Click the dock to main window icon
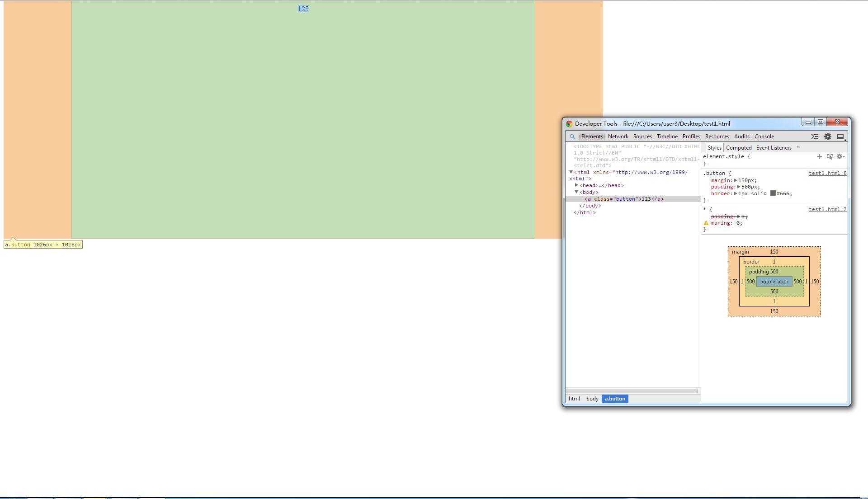This screenshot has width=868, height=499. coord(840,137)
